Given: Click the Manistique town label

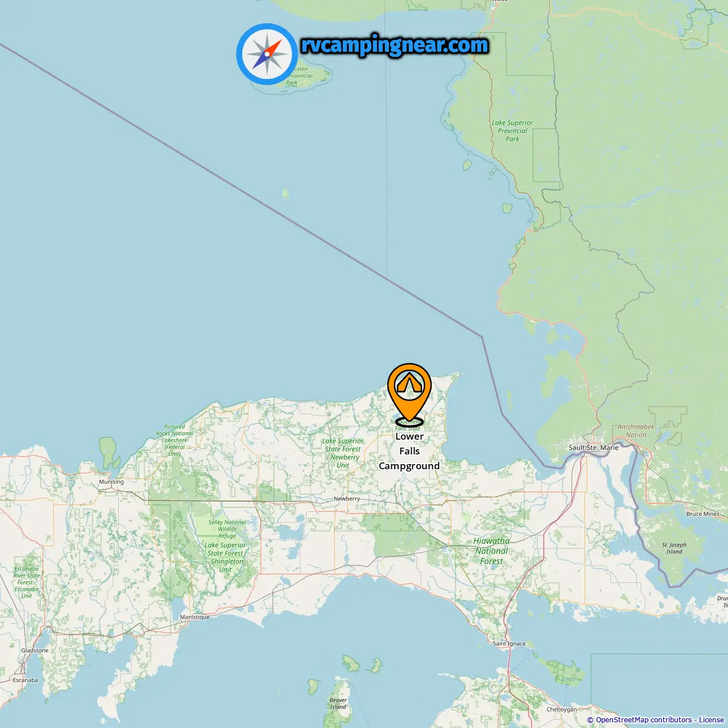Looking at the screenshot, I should pos(195,617).
